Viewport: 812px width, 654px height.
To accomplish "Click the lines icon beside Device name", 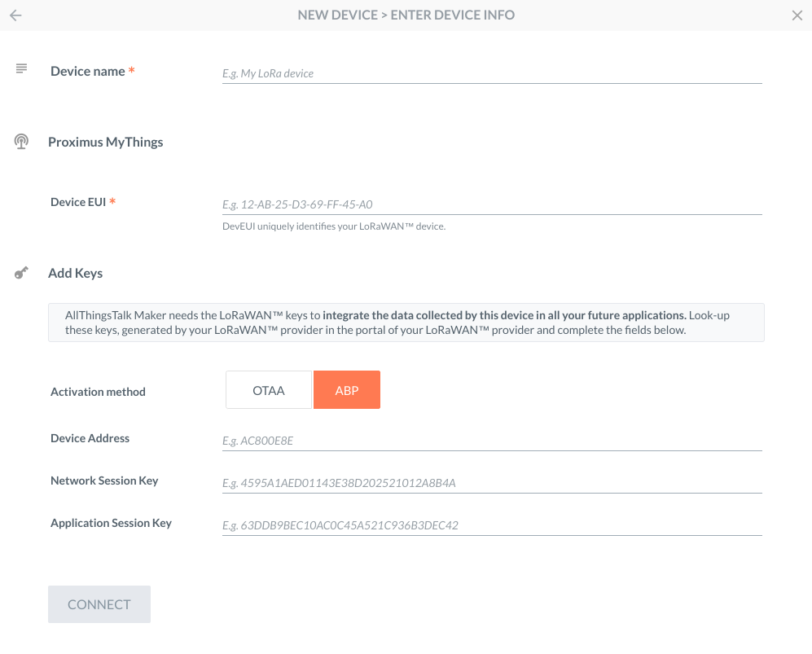I will 22,69.
